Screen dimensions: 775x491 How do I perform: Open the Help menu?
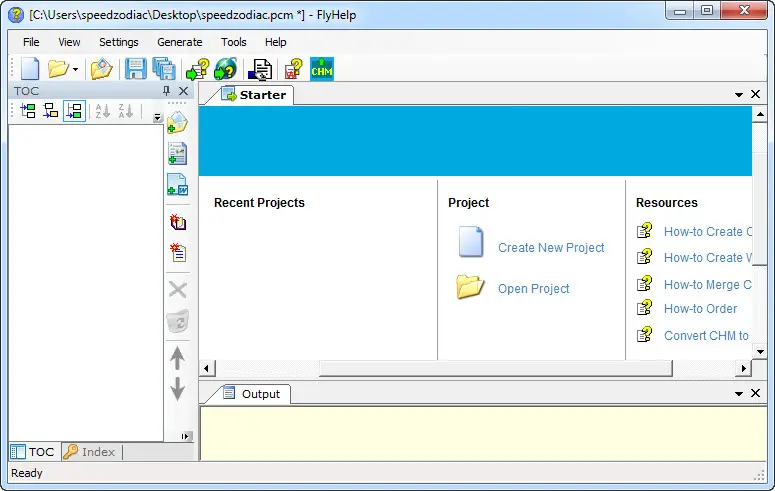point(276,42)
